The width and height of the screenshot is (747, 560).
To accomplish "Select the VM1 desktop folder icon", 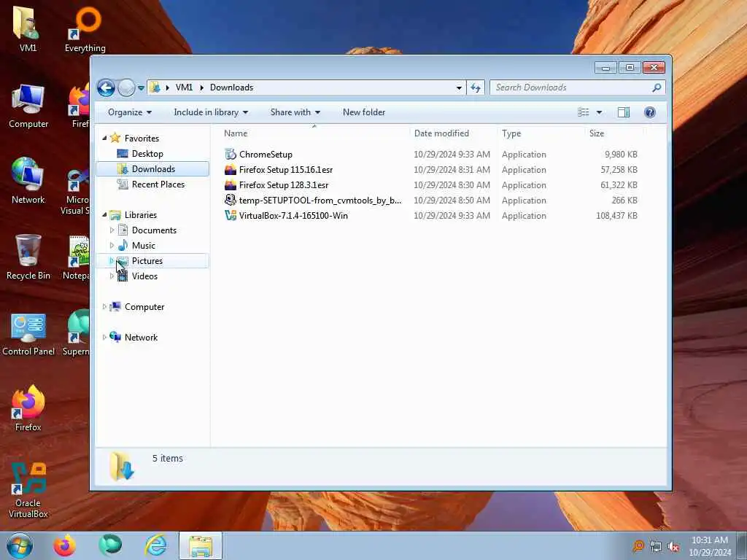I will [x=28, y=28].
